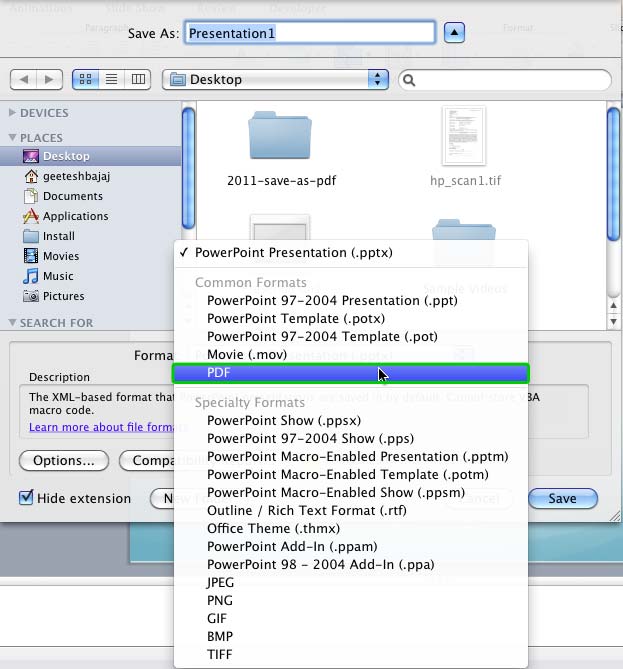Collapse dialog with triangle button beside Save As
The image size is (623, 669).
point(454,32)
